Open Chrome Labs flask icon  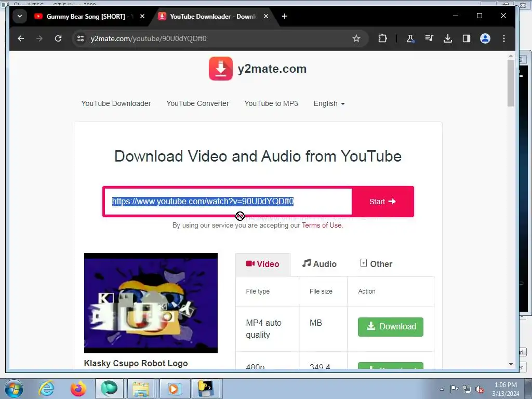pyautogui.click(x=410, y=38)
